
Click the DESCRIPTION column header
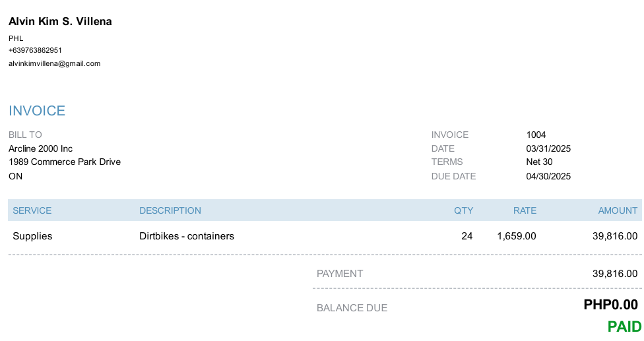(170, 210)
